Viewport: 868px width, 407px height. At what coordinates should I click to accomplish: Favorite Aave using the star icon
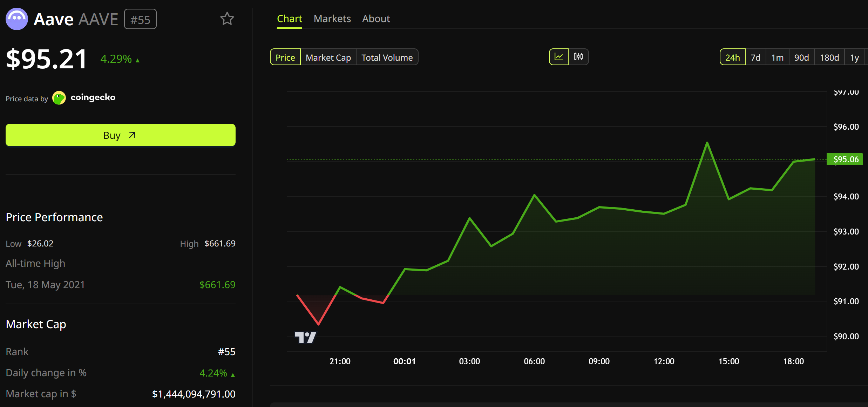coord(227,19)
